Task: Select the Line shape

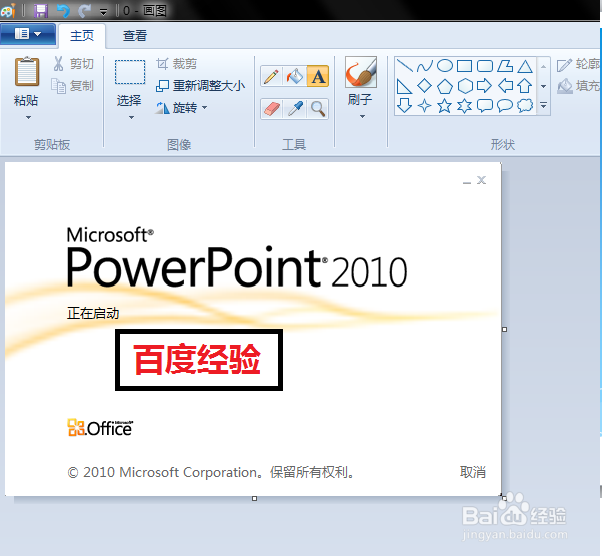Action: tap(404, 66)
